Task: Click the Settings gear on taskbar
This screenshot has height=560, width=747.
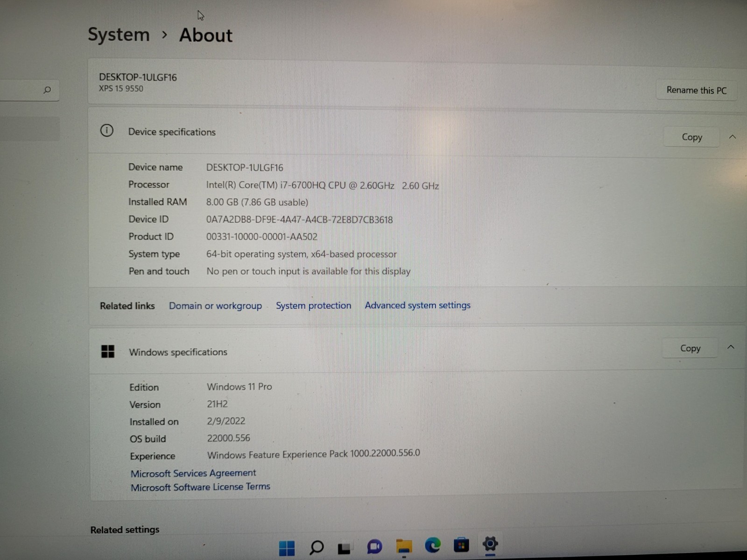Action: [490, 544]
